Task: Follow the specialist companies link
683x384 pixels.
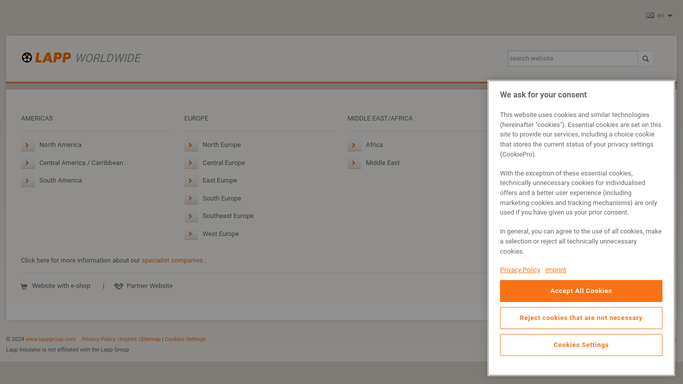Action: [172, 260]
